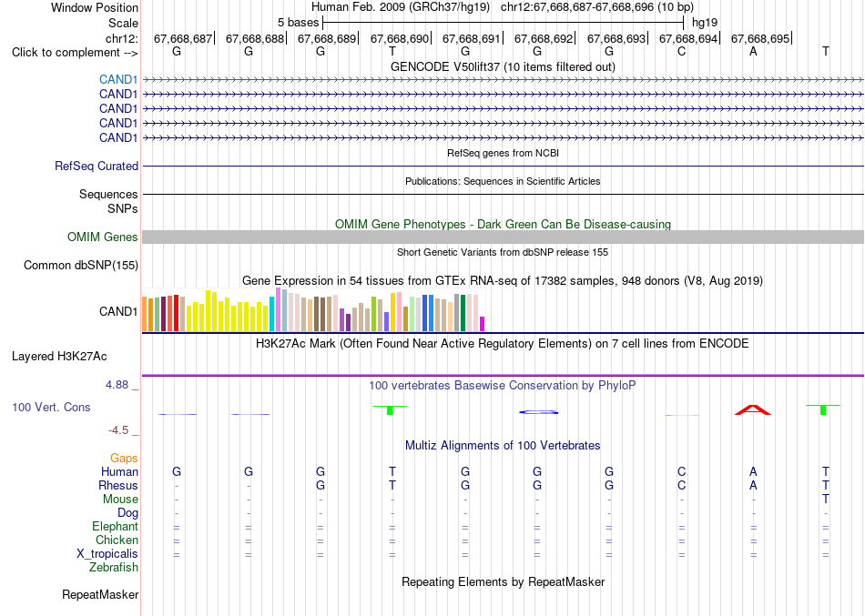The width and height of the screenshot is (865, 616).
Task: Click the Dog species label
Action: (127, 513)
